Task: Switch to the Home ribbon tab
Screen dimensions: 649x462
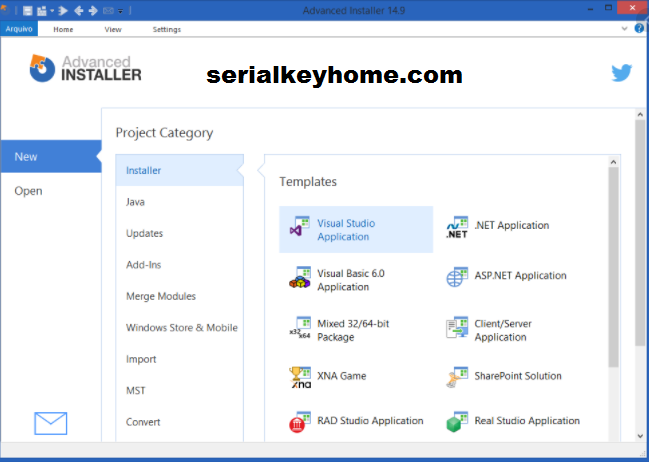Action: pyautogui.click(x=63, y=29)
